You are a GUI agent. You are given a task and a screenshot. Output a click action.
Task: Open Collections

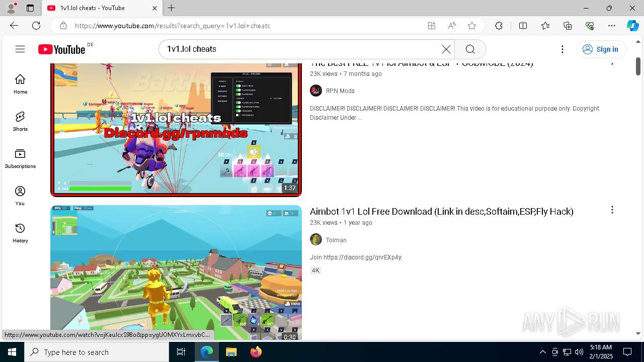[x=568, y=26]
